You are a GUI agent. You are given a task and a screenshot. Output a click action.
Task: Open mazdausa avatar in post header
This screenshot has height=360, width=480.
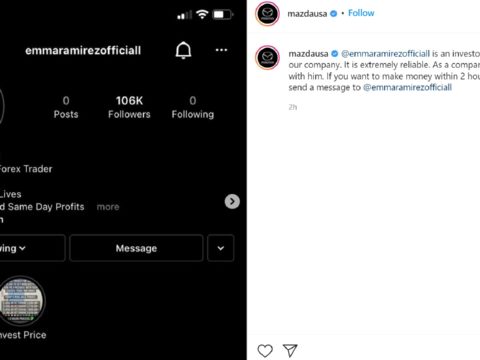click(267, 14)
